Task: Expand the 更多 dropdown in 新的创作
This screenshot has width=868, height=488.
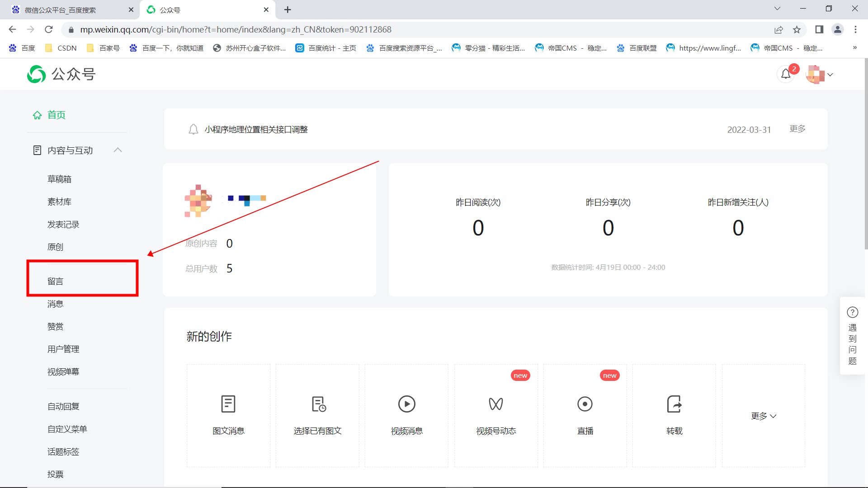Action: [x=764, y=416]
